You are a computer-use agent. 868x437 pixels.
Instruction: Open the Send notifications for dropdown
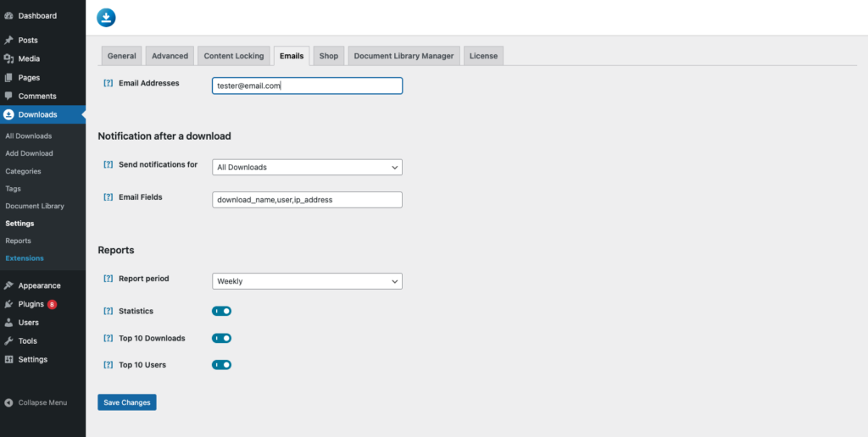307,168
